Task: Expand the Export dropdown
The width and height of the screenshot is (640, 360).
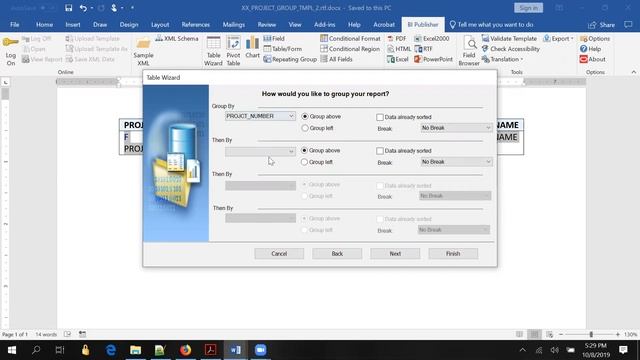Action: point(558,38)
